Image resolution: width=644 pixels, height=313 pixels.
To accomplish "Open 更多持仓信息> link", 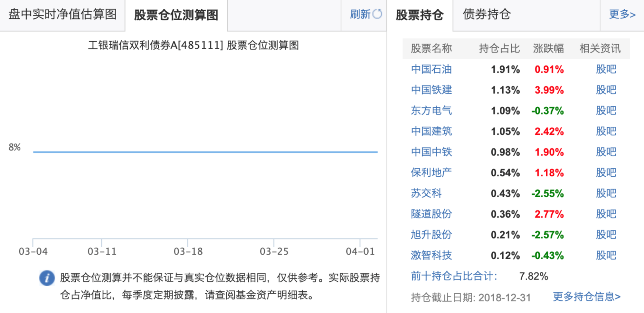I will [x=587, y=297].
